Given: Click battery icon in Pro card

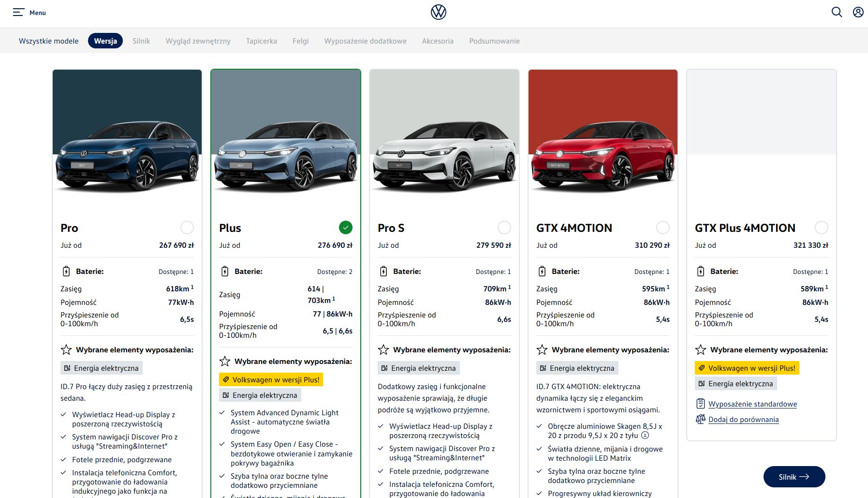Looking at the screenshot, I should [66, 272].
